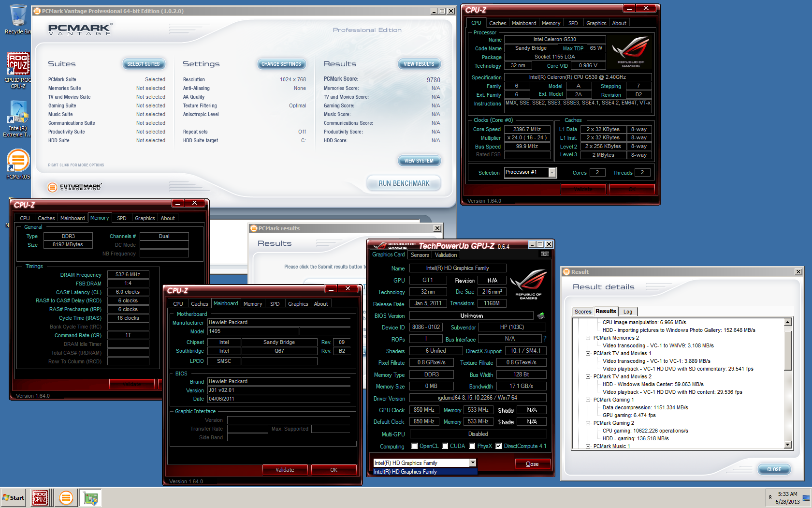Open the Scores tab in Result details
This screenshot has height=508, width=812.
point(582,312)
